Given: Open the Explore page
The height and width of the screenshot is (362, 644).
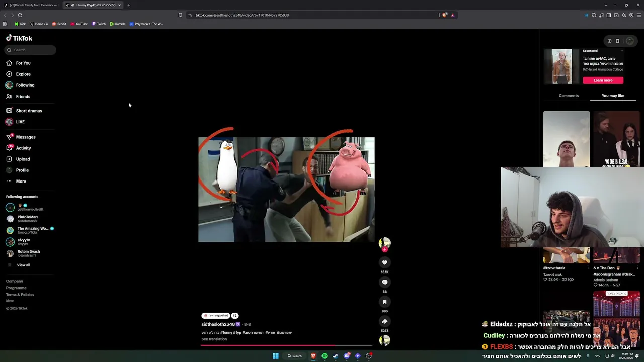Looking at the screenshot, I should tap(19, 74).
